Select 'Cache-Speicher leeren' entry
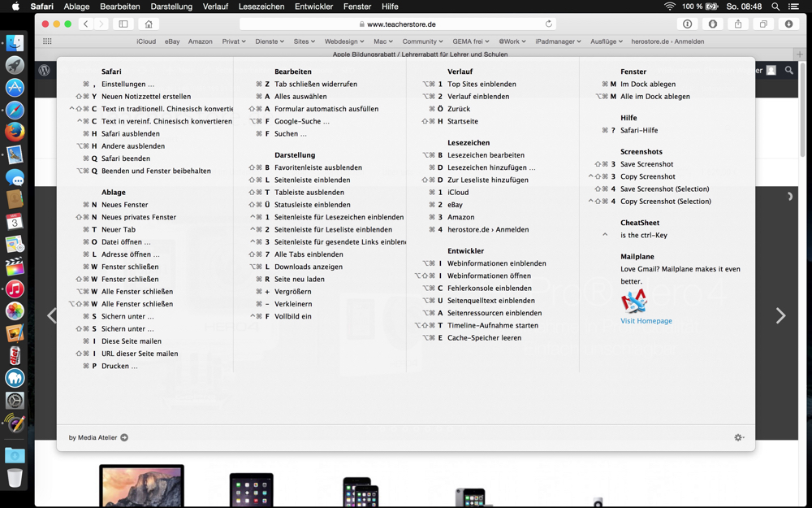Screen dimensions: 812x508 coord(484,338)
